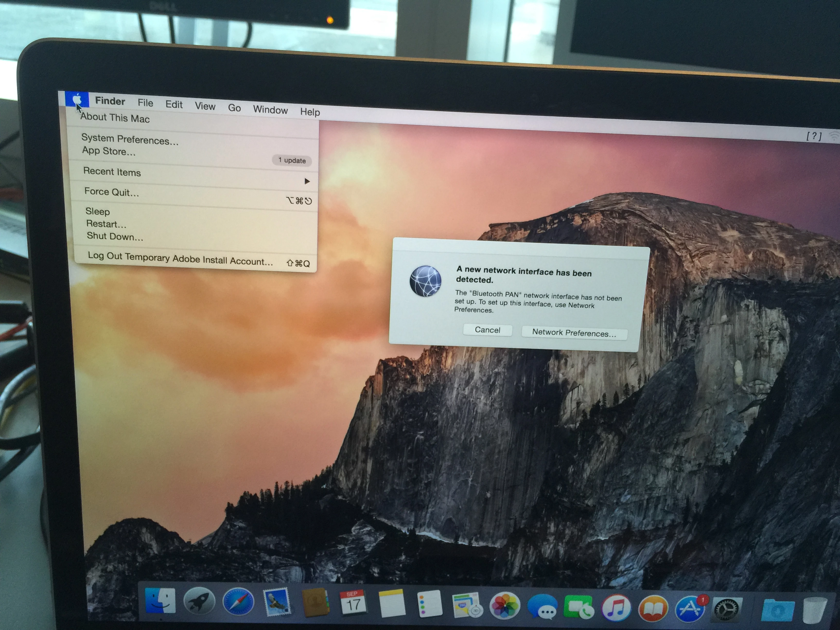Choose About This Mac
Screen dimensions: 840x630
[115, 118]
